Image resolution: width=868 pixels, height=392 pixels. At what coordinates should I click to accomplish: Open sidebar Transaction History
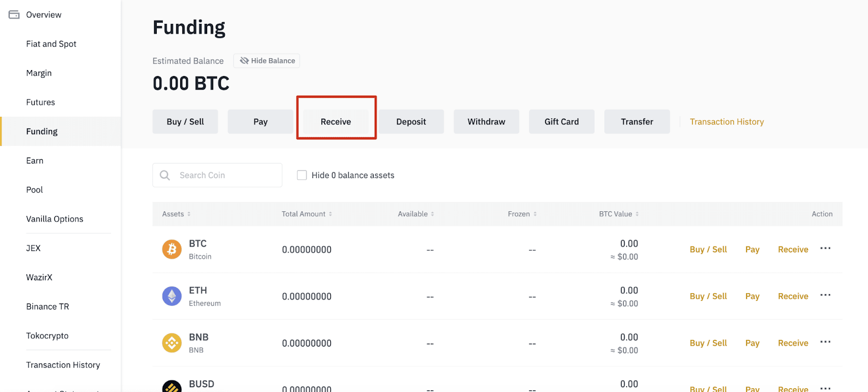point(63,365)
